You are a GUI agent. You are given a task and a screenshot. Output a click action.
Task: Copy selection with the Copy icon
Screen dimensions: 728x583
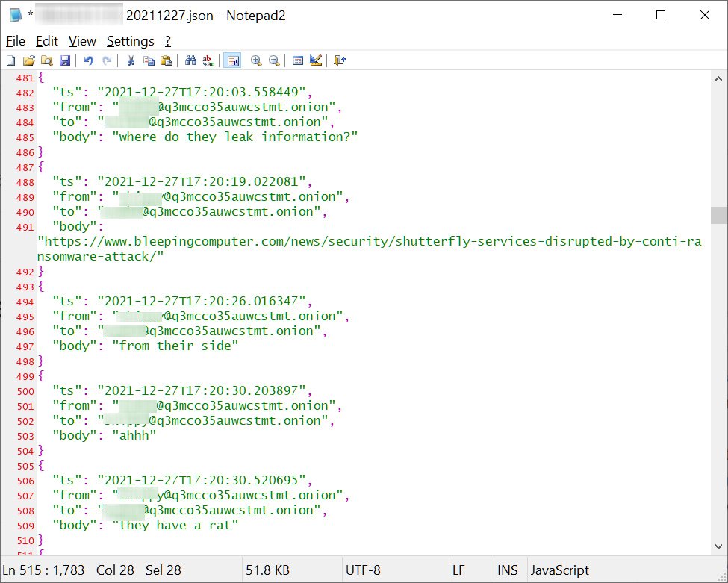tap(149, 60)
